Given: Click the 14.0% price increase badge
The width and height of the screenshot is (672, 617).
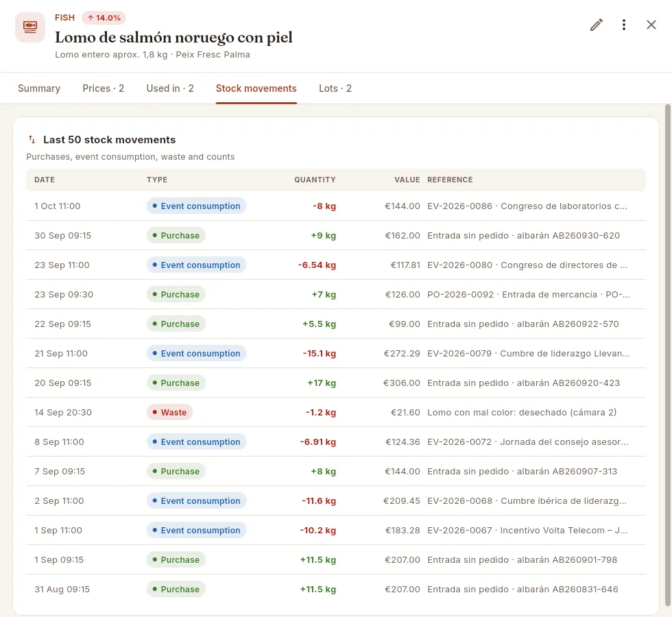Looking at the screenshot, I should click(x=104, y=18).
